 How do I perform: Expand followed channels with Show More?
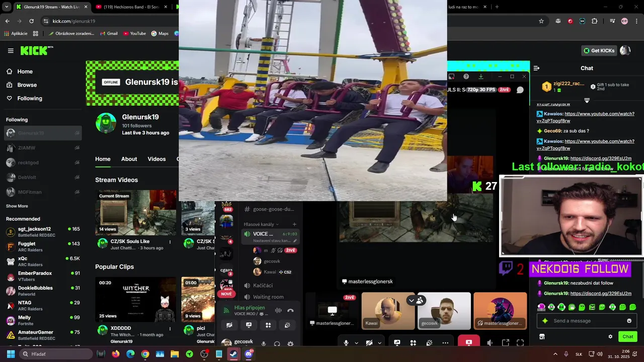tap(17, 206)
